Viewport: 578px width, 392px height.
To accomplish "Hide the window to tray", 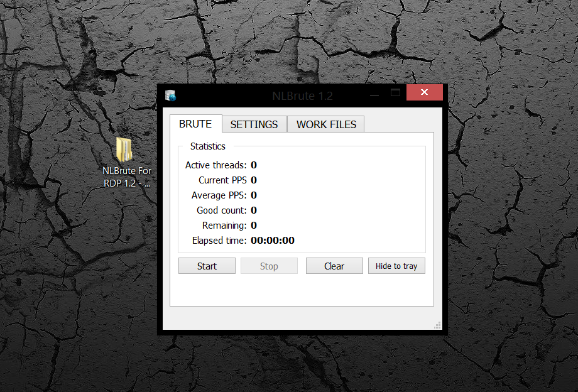I will 396,266.
